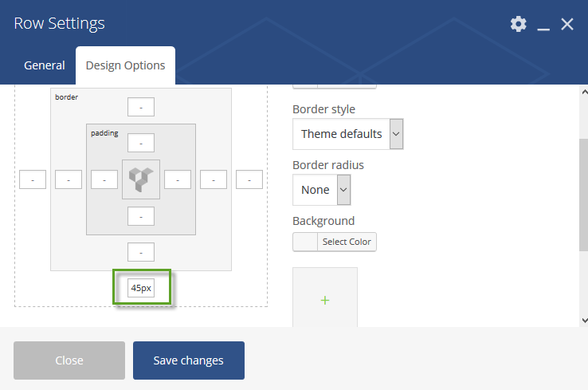Click the Border style dropdown arrow
588x390 pixels.
coord(396,134)
